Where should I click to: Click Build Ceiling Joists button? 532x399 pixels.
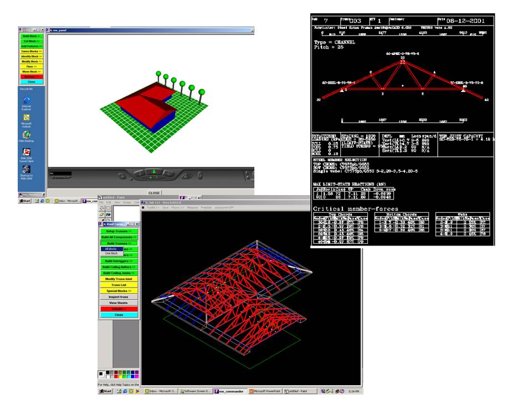click(x=119, y=273)
